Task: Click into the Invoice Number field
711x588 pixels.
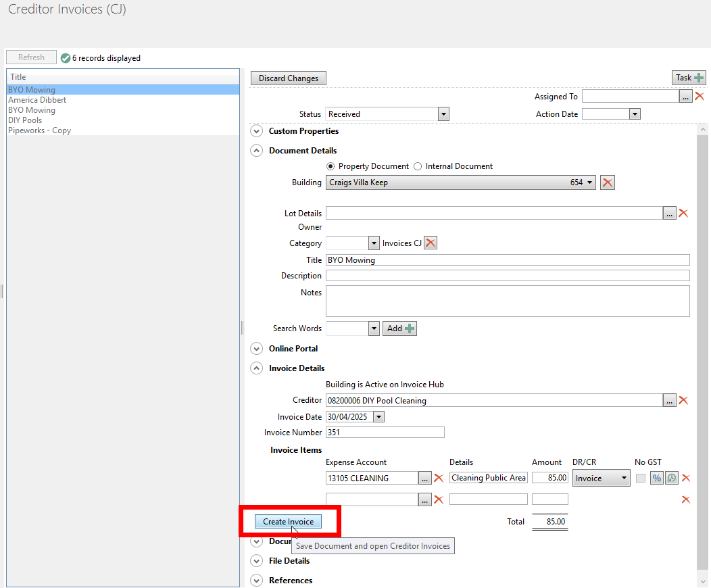Action: coord(385,433)
